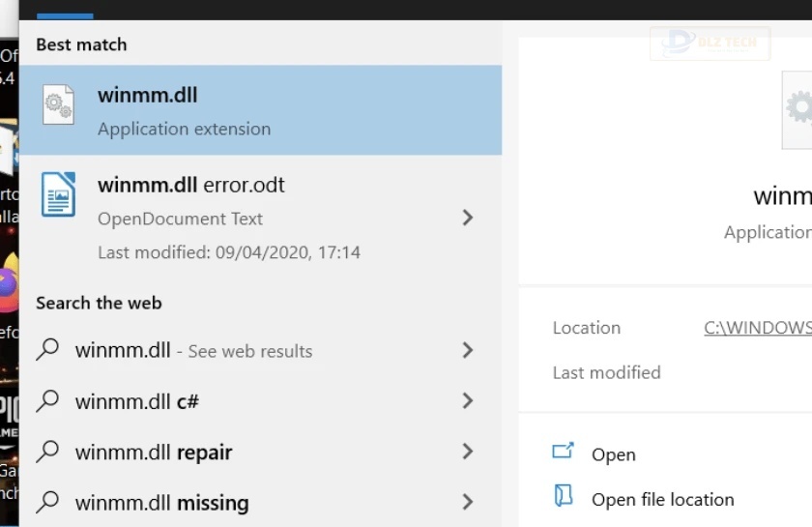Click the Open file location folder icon
The image size is (812, 527).
(563, 497)
